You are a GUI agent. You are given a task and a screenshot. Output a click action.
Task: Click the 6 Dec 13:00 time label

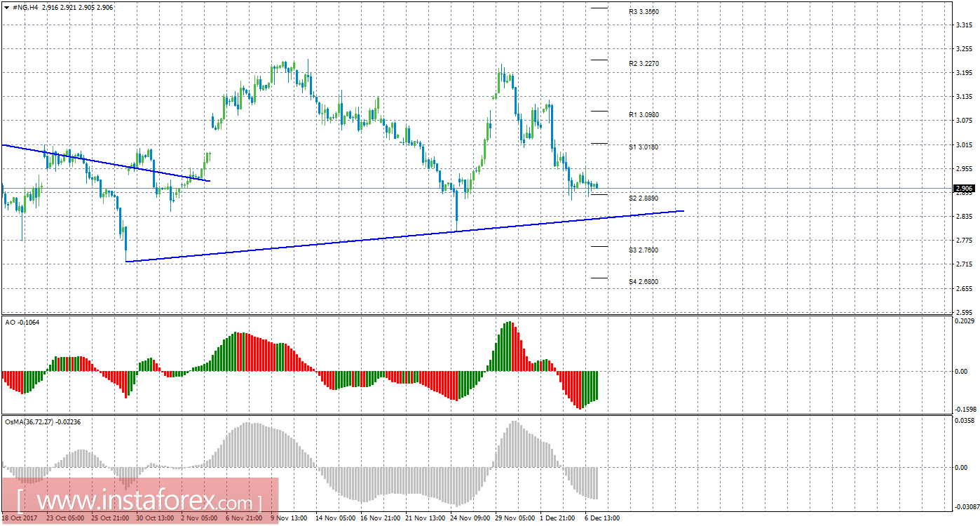tap(601, 518)
